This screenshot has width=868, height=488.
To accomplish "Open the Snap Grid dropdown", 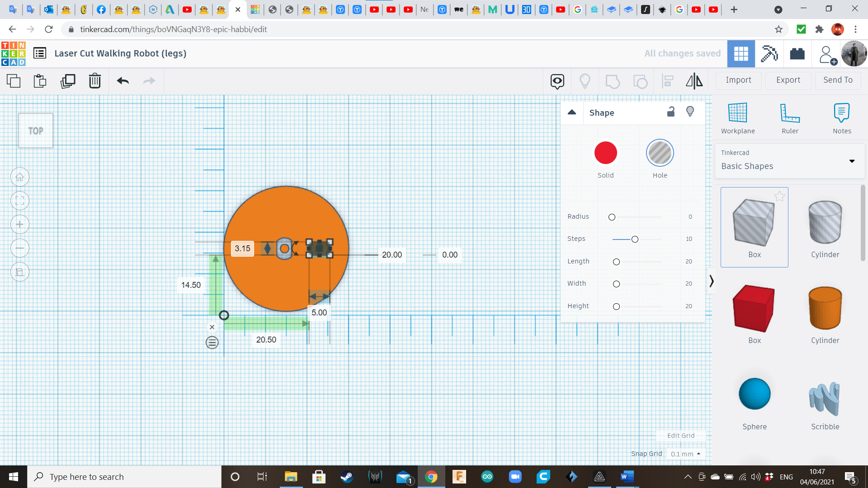I will pyautogui.click(x=684, y=454).
